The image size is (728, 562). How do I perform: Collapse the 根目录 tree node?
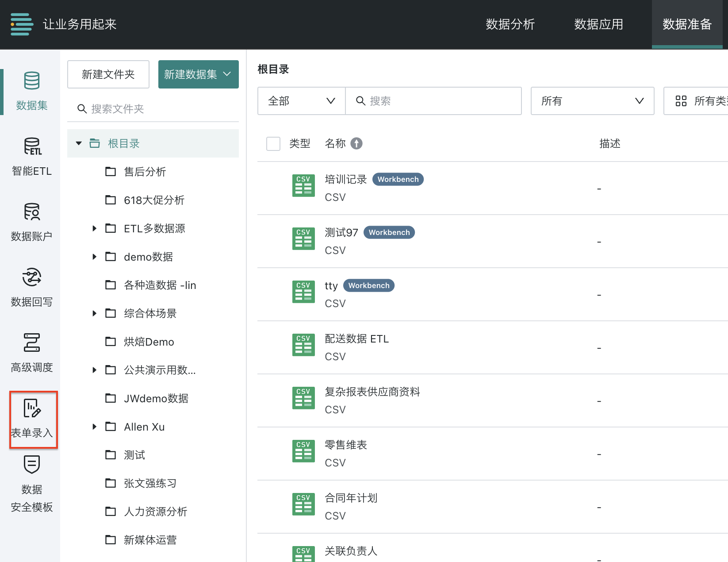pos(79,143)
